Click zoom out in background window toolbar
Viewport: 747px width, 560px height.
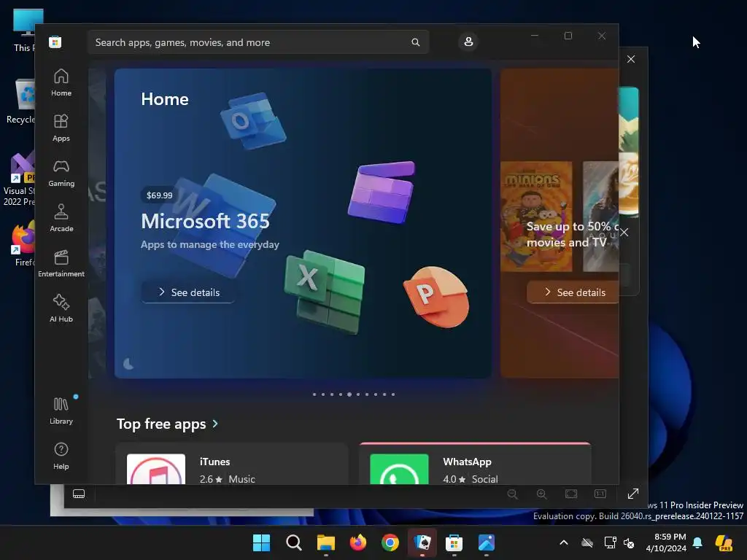point(513,494)
